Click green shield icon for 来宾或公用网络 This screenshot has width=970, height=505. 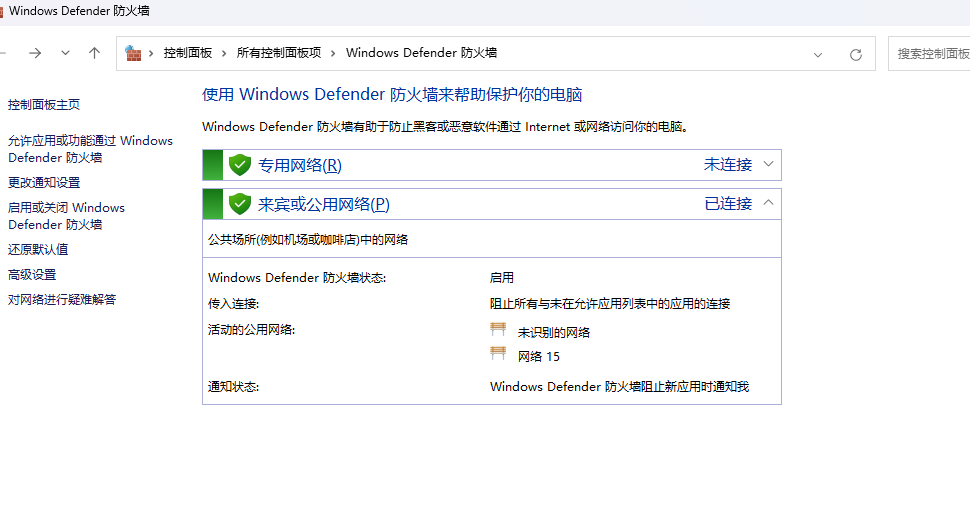point(239,204)
